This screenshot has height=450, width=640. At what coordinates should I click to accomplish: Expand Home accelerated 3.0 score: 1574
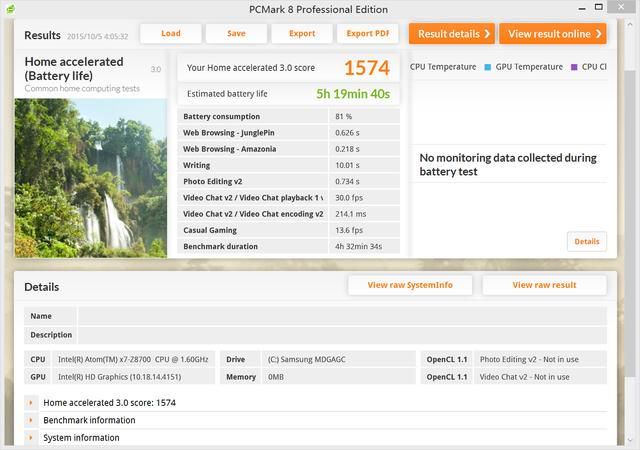[31, 403]
